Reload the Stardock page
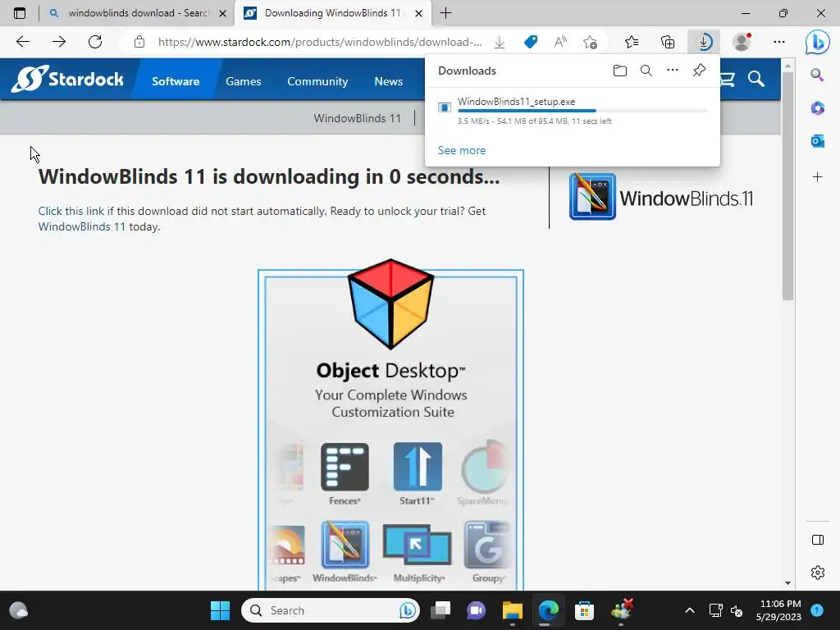The width and height of the screenshot is (840, 630). click(x=95, y=42)
